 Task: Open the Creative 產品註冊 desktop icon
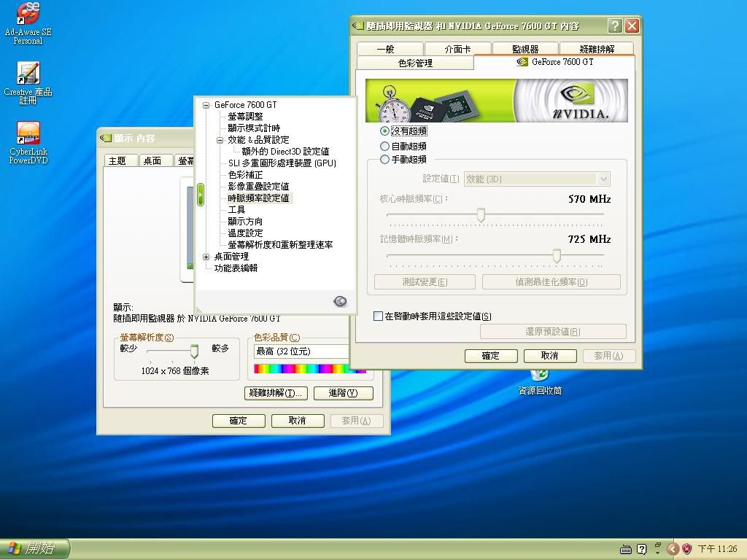(28, 74)
